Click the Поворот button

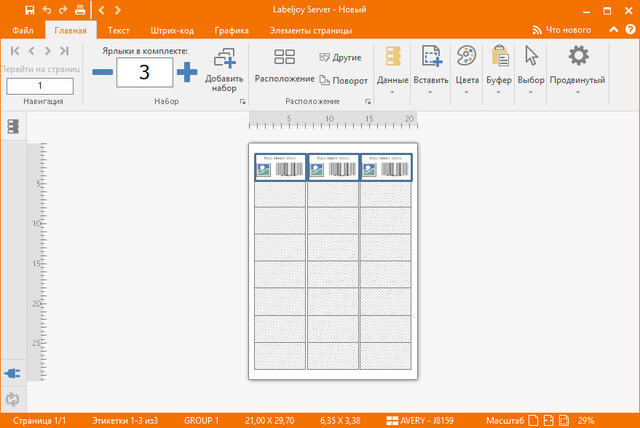pyautogui.click(x=345, y=80)
